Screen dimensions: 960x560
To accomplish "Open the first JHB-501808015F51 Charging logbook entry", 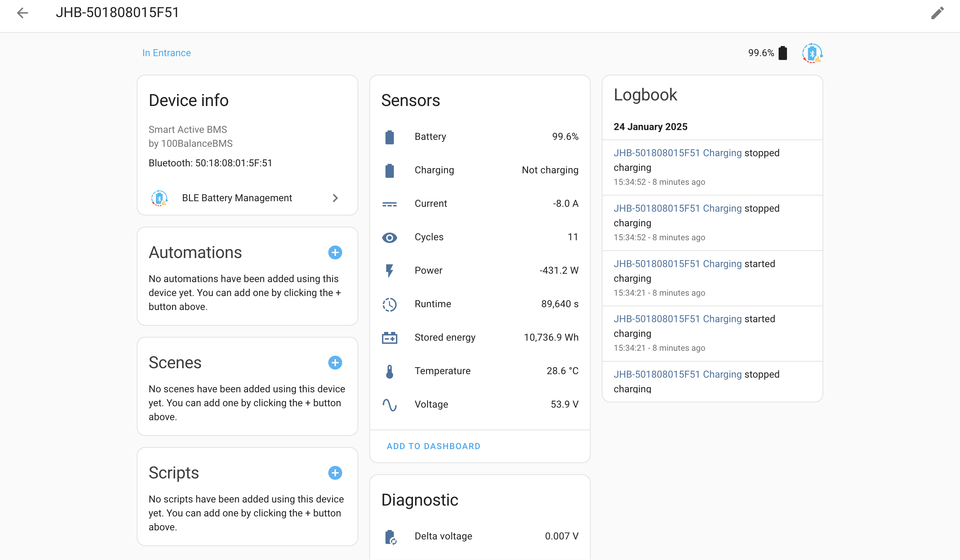I will click(678, 153).
